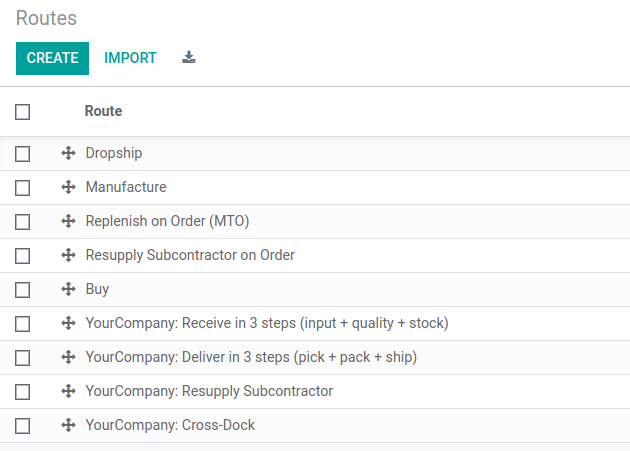
Task: Click drag handle icon for Dropship row
Action: coord(68,154)
